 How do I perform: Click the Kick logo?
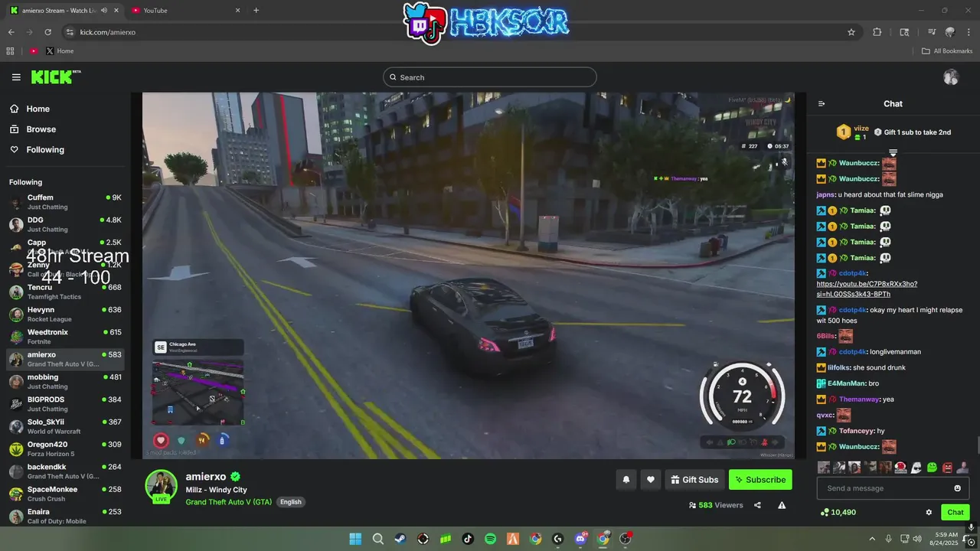pos(56,77)
